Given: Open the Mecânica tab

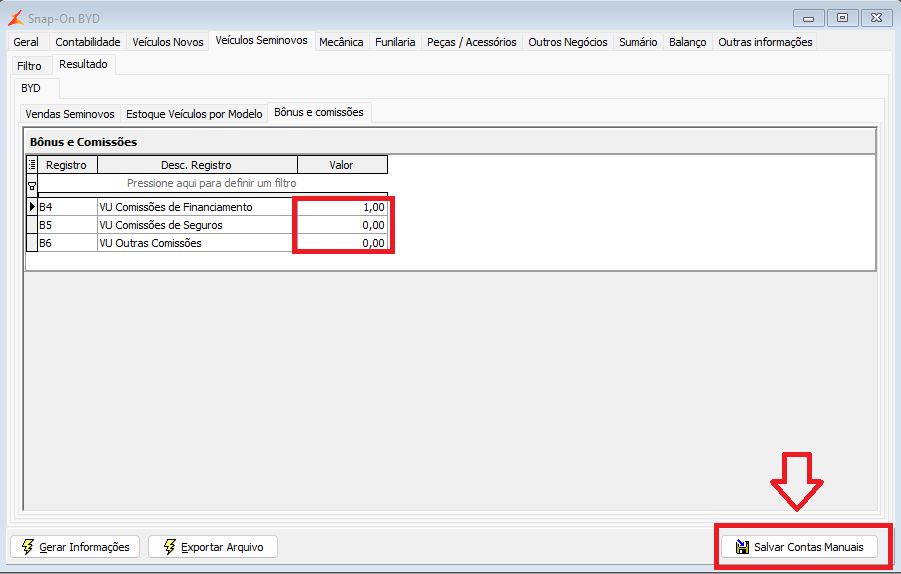Looking at the screenshot, I should 341,42.
